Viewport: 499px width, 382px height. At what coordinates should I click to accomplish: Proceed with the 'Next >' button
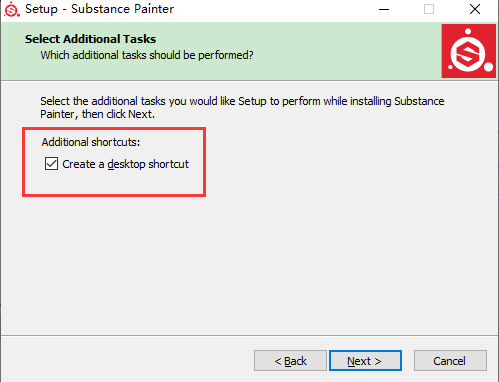tap(365, 361)
